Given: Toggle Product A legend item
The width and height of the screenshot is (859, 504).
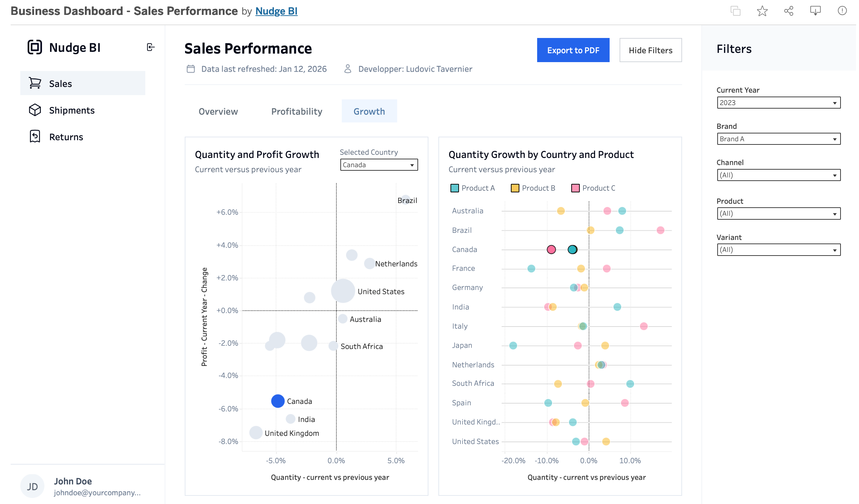Looking at the screenshot, I should (x=472, y=188).
